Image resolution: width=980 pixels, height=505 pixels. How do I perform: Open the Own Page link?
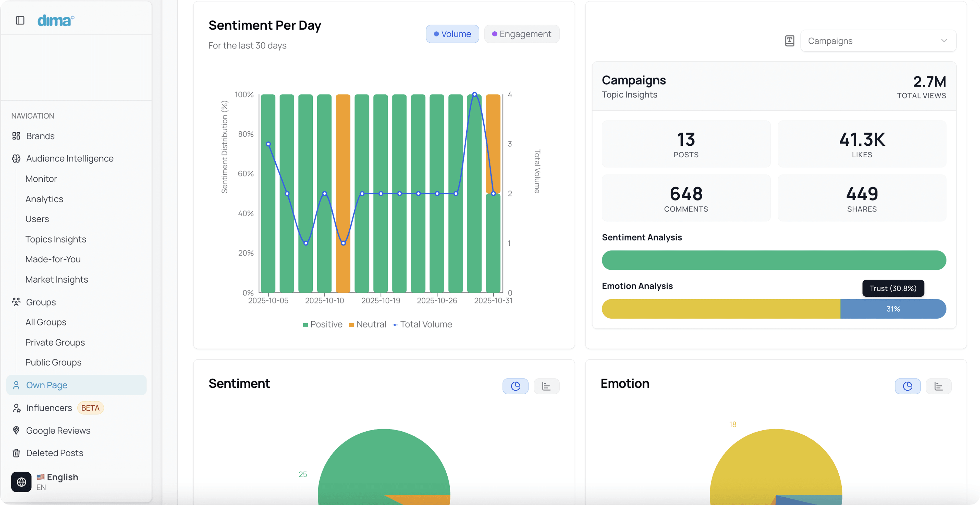tap(46, 385)
